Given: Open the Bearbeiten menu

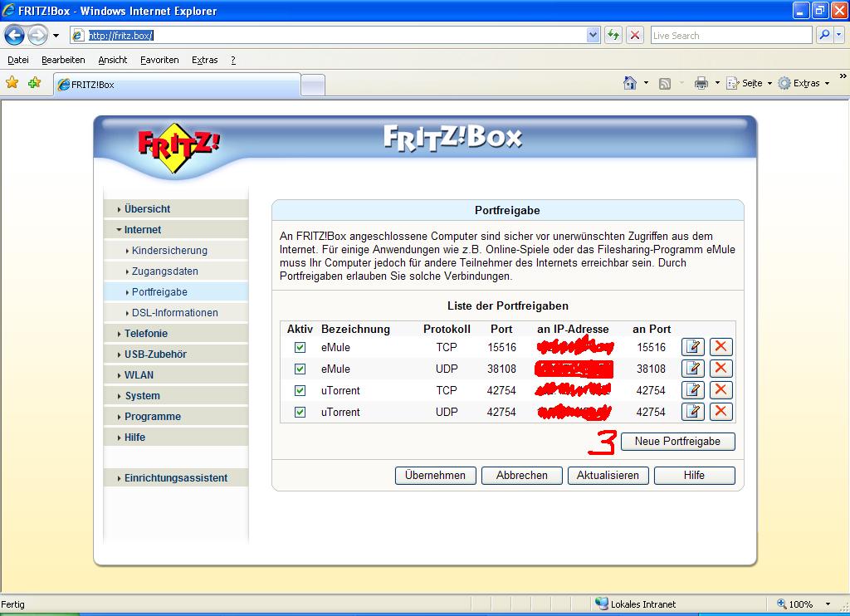Looking at the screenshot, I should coord(63,60).
